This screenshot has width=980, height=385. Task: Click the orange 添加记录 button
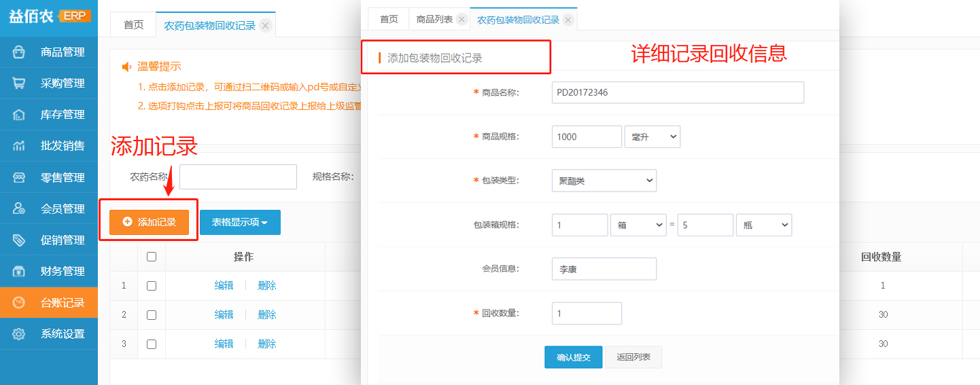tap(149, 222)
